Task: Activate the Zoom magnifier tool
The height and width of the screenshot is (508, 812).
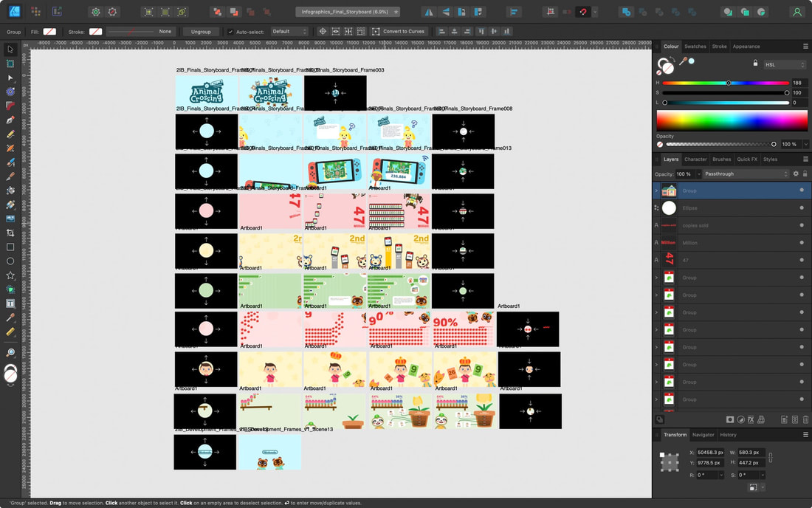Action: tap(10, 353)
